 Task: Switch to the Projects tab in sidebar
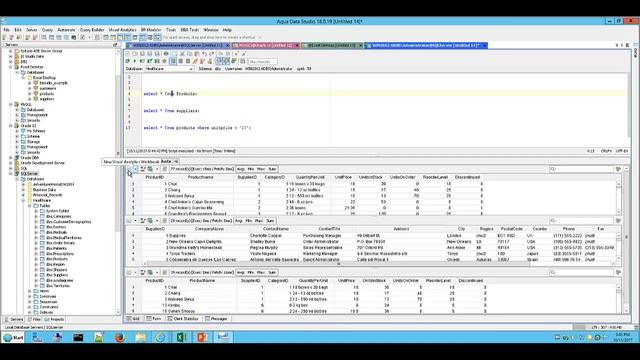pos(54,319)
